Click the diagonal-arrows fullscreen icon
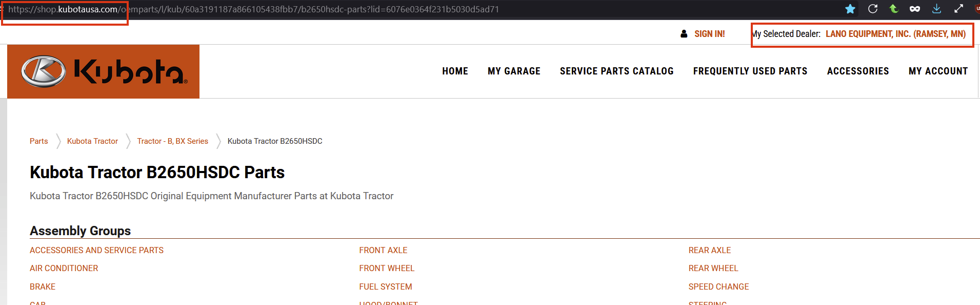The width and height of the screenshot is (980, 305). (958, 9)
